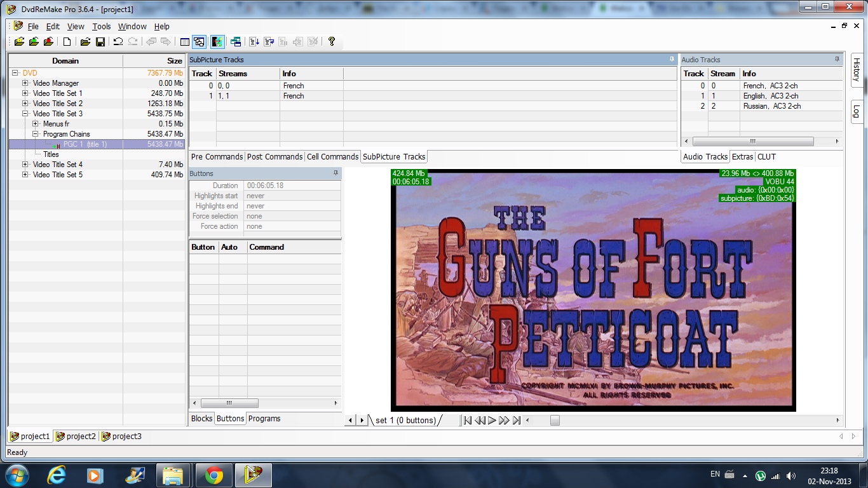Expand Video Title Set 4 node
868x488 pixels.
pos(25,165)
